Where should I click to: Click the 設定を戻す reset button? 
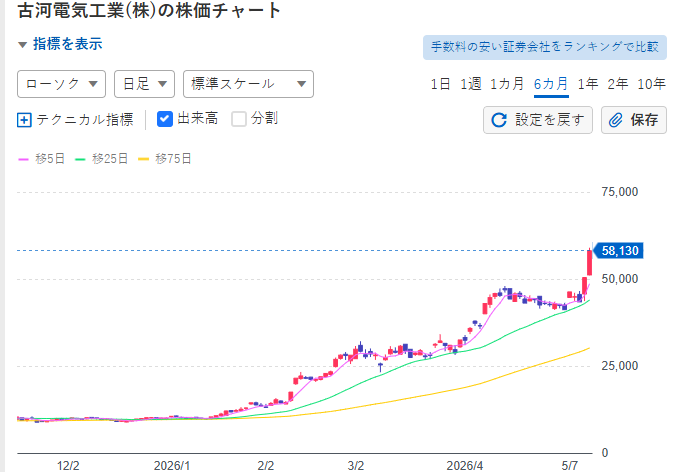(538, 120)
